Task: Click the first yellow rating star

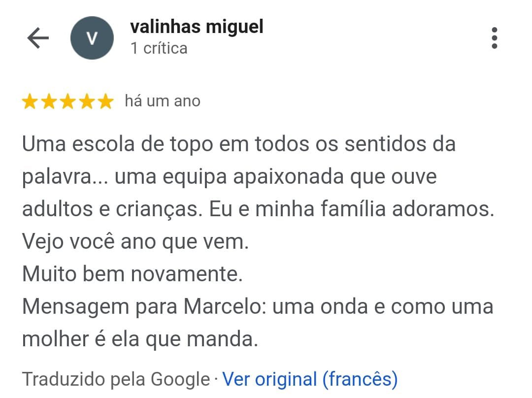Action: 30,101
